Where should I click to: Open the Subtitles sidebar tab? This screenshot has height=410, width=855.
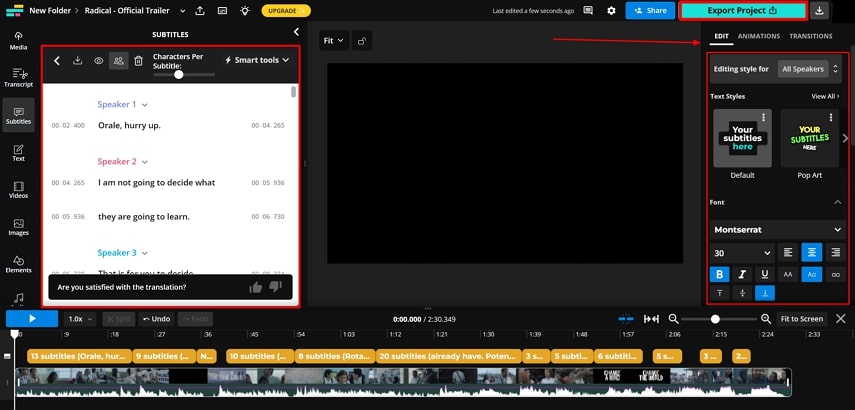tap(19, 115)
